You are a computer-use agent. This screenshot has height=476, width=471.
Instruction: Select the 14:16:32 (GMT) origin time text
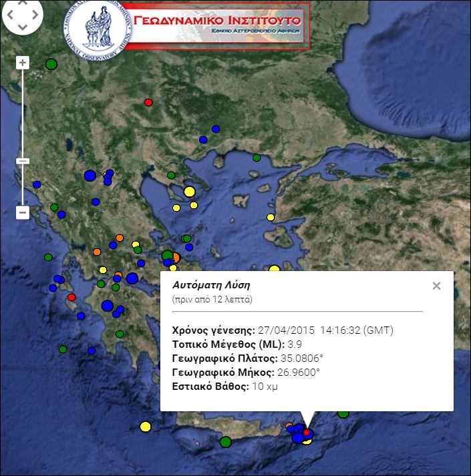[357, 330]
